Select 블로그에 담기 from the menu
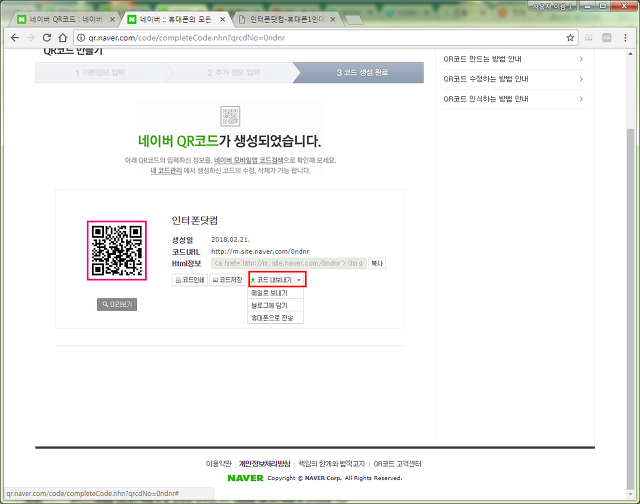Image resolution: width=640 pixels, height=504 pixels. click(x=275, y=305)
